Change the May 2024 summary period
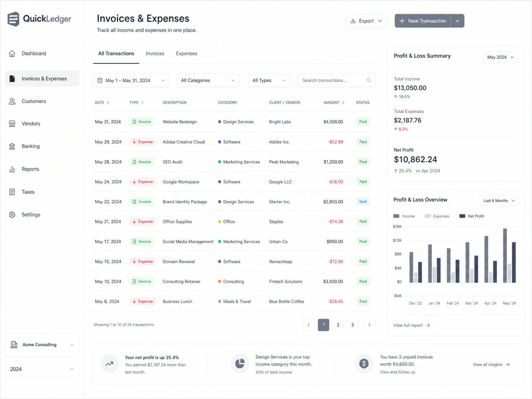 [500, 57]
